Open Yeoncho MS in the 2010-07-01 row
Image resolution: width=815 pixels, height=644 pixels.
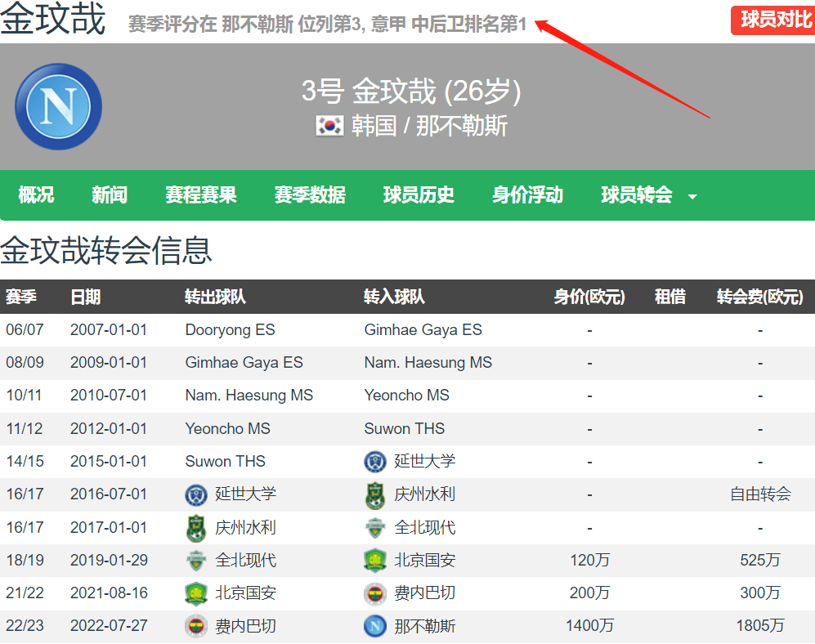[x=407, y=396]
